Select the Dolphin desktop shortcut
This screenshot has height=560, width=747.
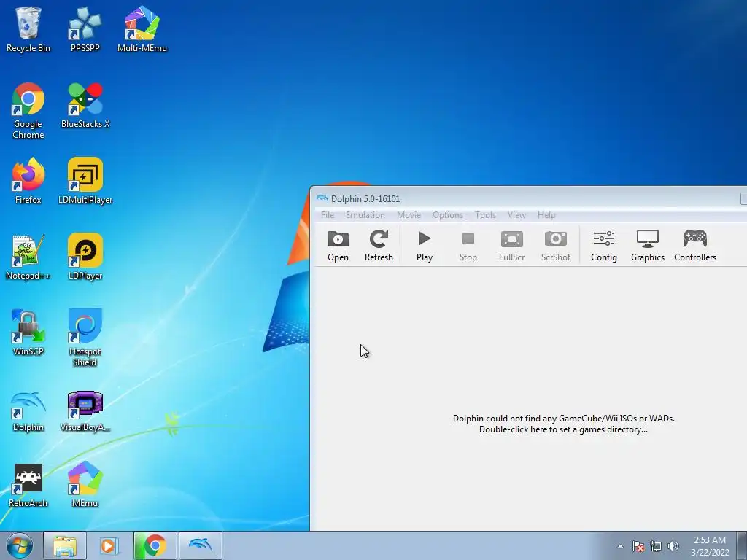pos(28,411)
